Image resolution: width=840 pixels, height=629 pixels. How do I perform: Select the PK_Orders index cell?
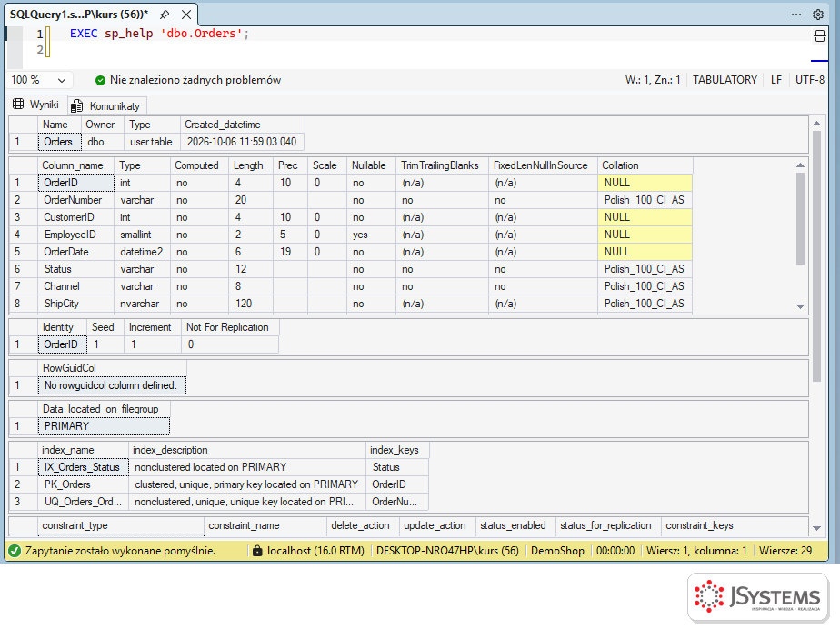coord(83,484)
